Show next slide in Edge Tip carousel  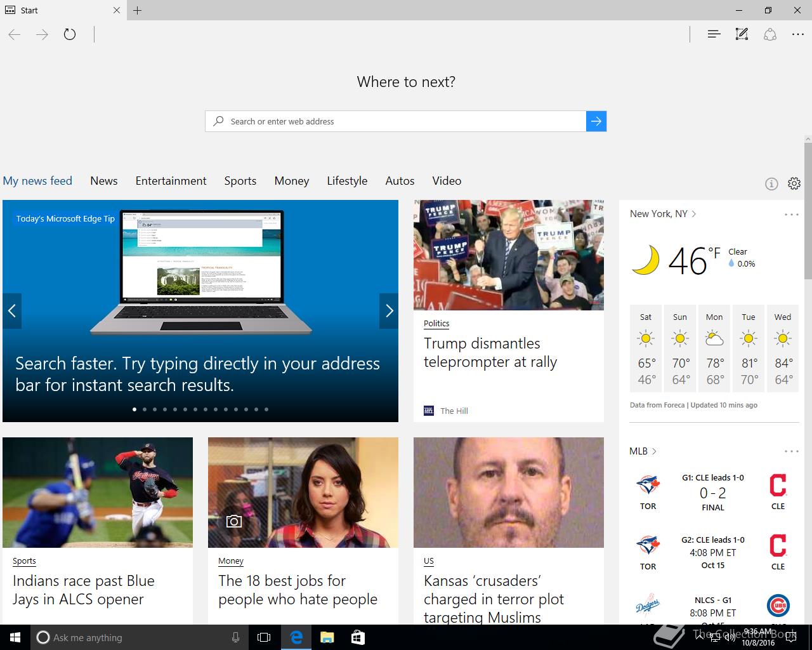(x=389, y=310)
